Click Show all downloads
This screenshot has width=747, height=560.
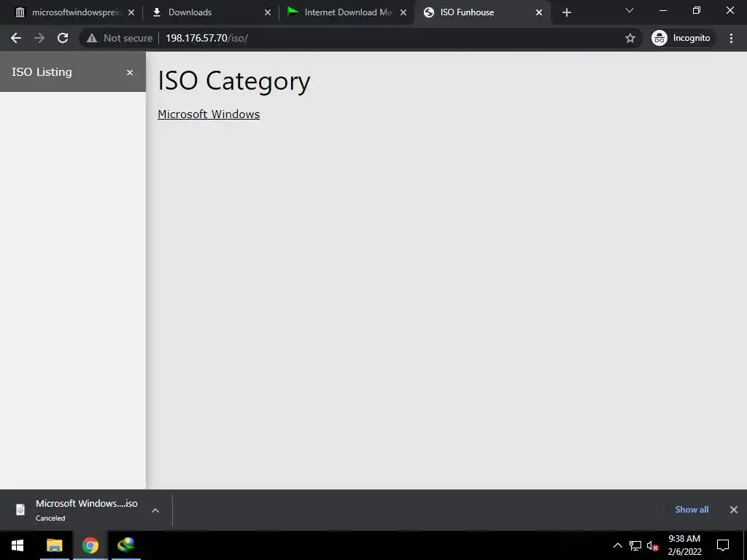(x=692, y=510)
